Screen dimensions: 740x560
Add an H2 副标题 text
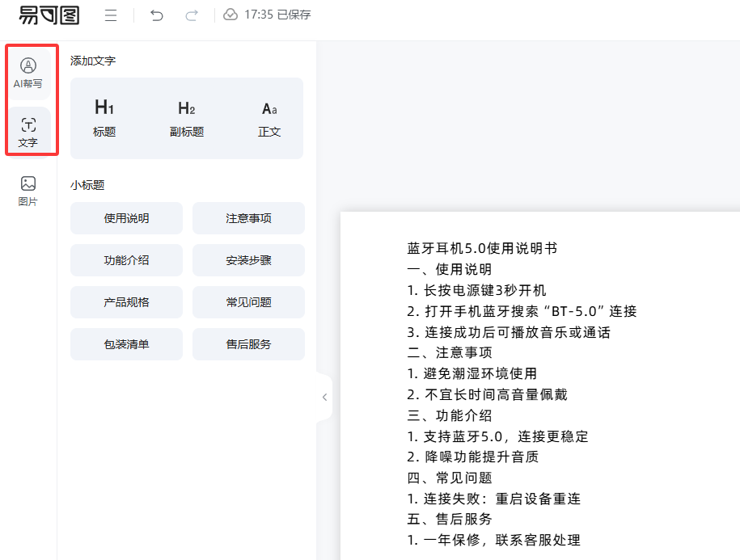[187, 118]
